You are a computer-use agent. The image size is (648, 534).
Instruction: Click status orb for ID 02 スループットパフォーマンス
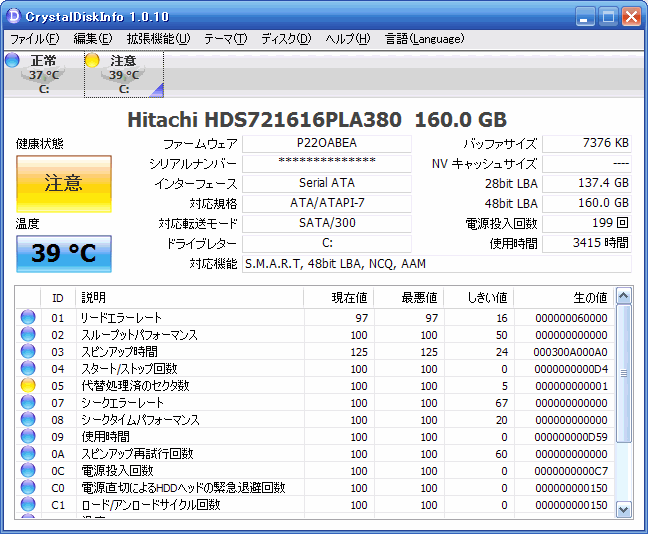[28, 334]
